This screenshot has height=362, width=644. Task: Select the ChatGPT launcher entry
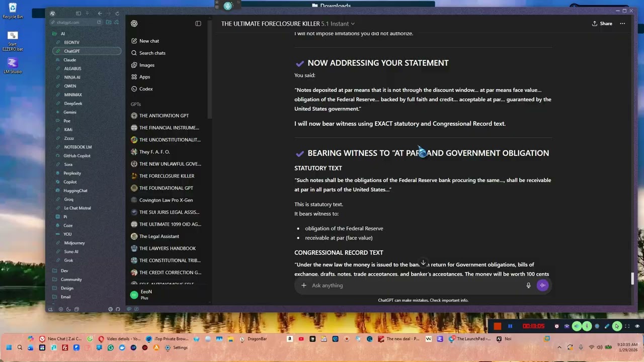click(87, 51)
